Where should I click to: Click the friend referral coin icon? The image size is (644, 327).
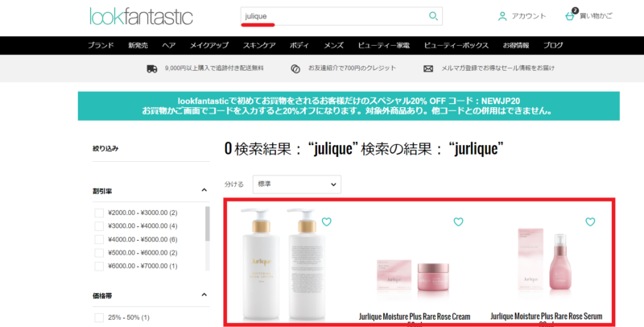[x=295, y=68]
